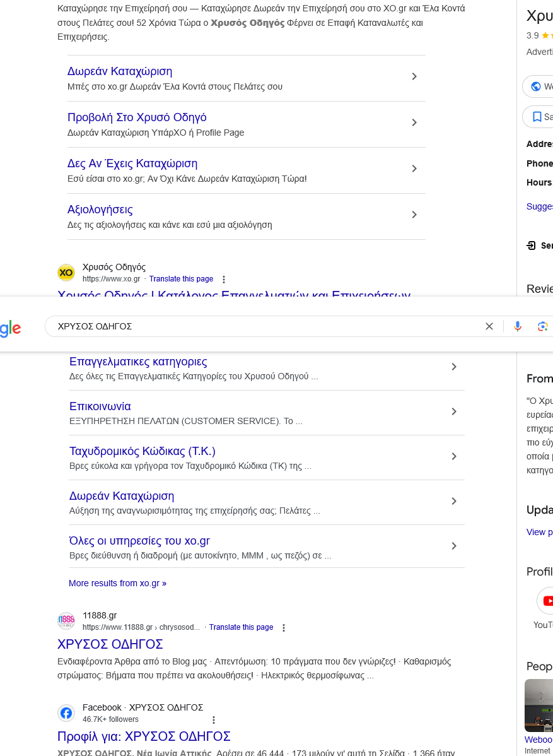
Task: Expand Ταχυδρομικός Κώδικας (Τ.Κ.) chevron
Action: coord(454,456)
